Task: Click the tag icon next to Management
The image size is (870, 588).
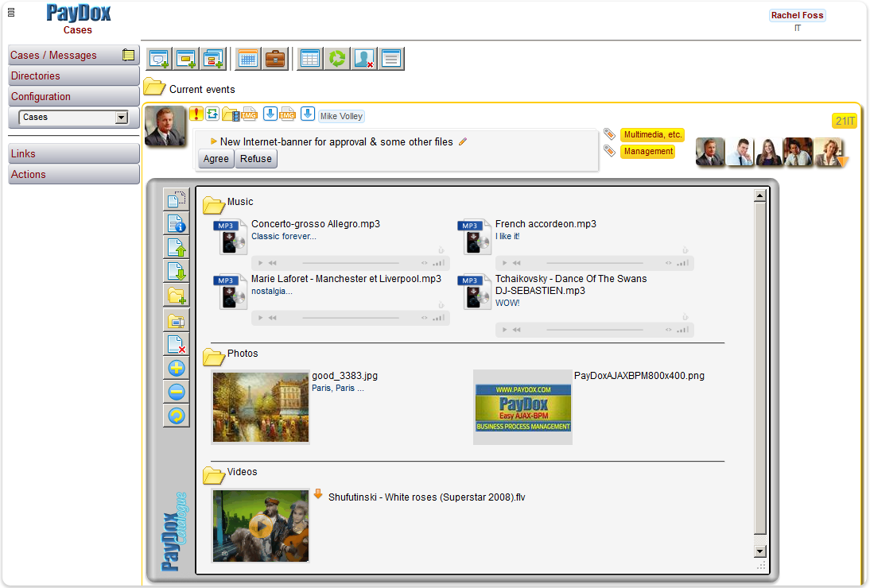Action: coord(610,151)
